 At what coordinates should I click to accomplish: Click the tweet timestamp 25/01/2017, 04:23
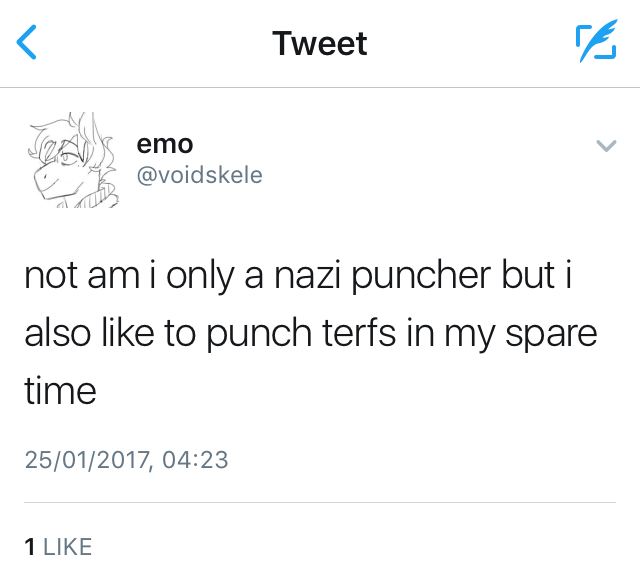[127, 460]
